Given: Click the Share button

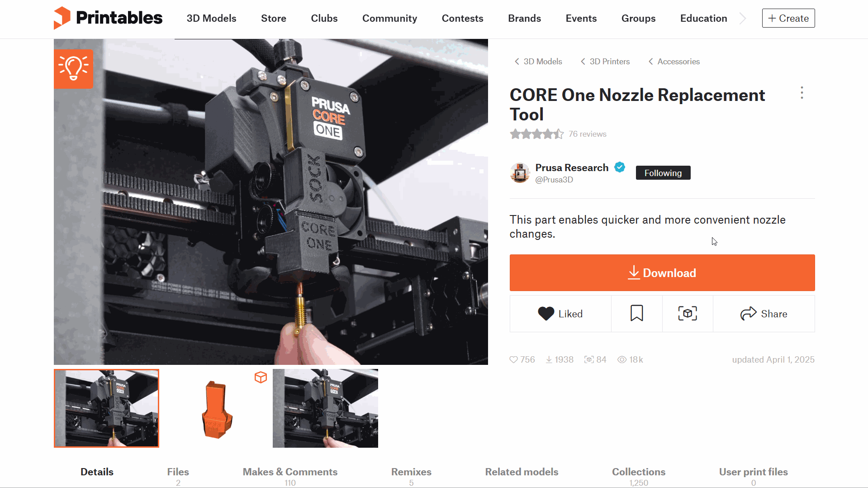Looking at the screenshot, I should [764, 314].
